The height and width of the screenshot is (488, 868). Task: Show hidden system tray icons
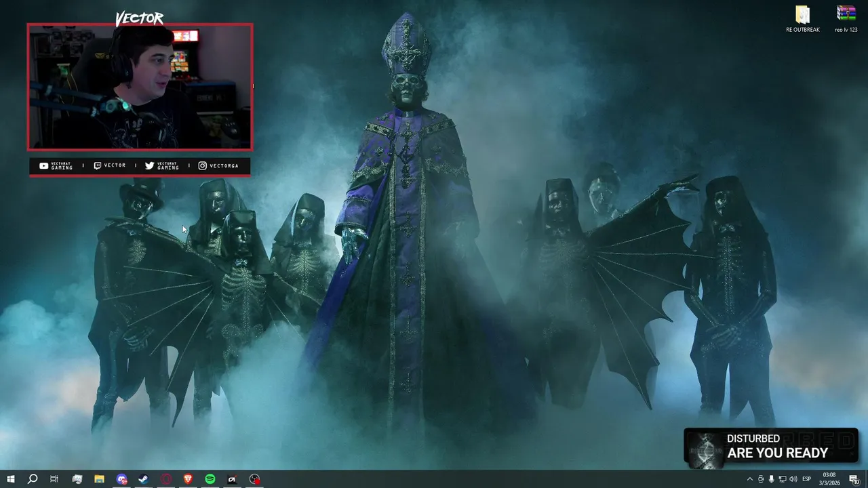point(749,479)
